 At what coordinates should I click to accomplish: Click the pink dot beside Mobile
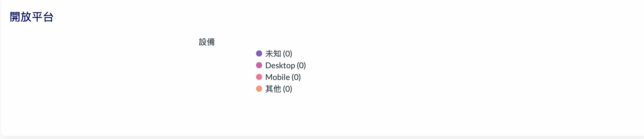tap(259, 77)
